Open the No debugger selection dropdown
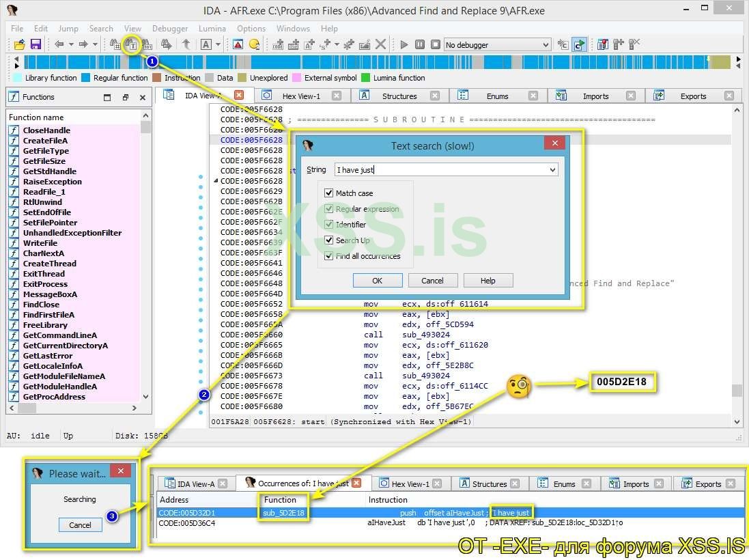Viewport: 749px width, 560px height. (x=545, y=45)
